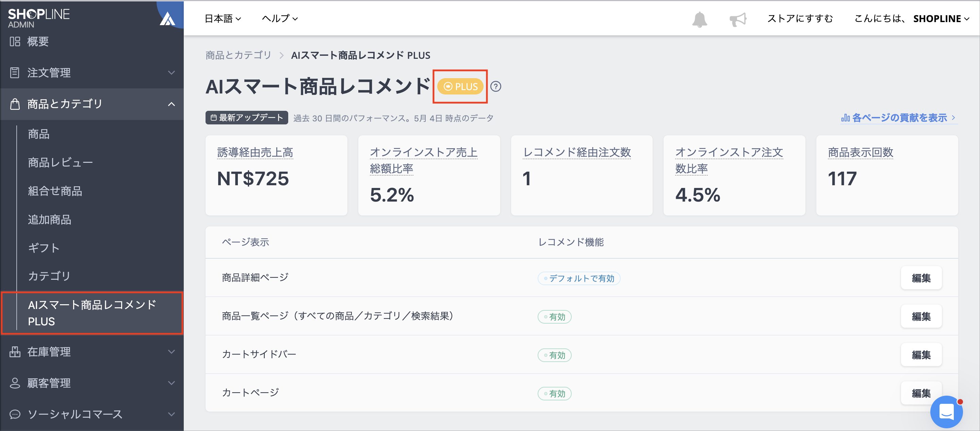980x431 pixels.
Task: Click the カートサイドバー row label
Action: [259, 355]
